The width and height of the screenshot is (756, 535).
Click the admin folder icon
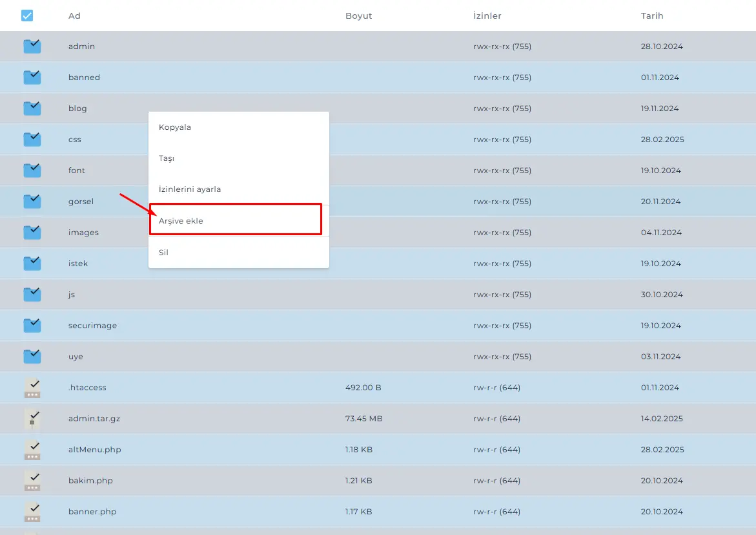[x=32, y=47]
